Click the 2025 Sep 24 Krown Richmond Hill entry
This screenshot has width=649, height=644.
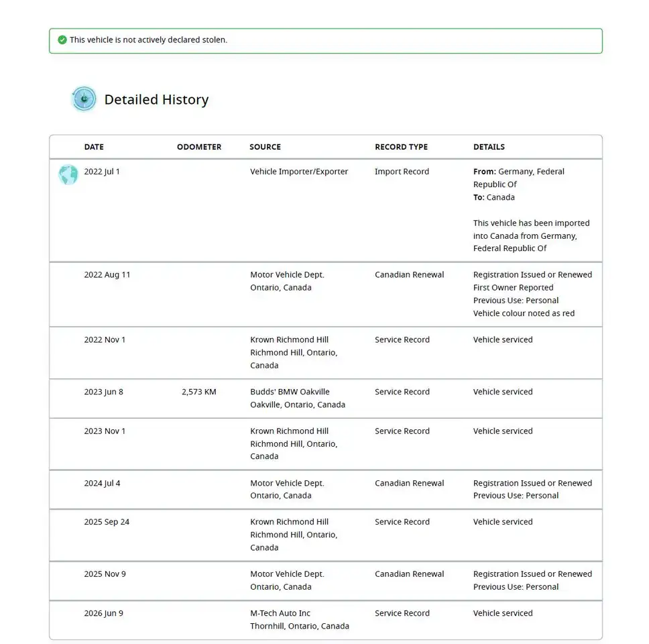point(294,535)
